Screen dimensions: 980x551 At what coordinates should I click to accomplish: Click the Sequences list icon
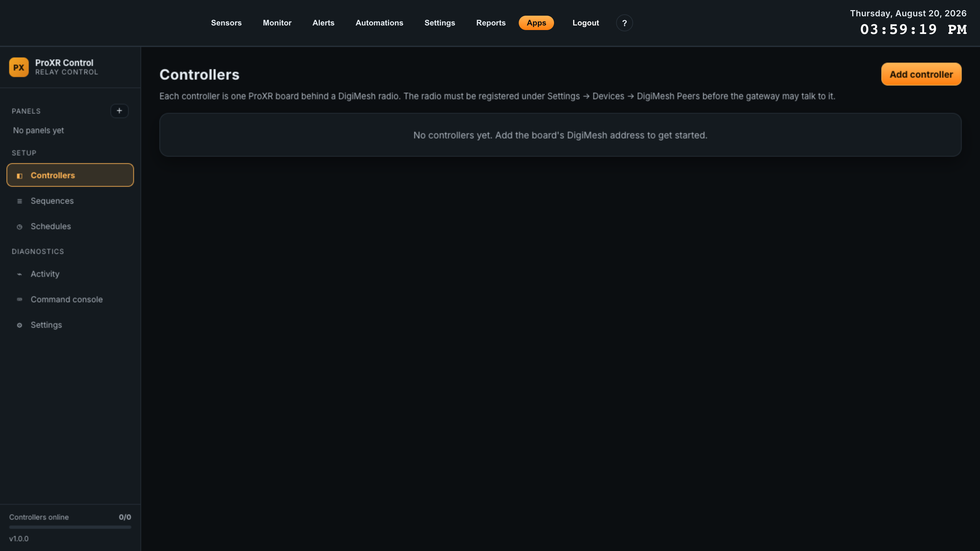19,201
